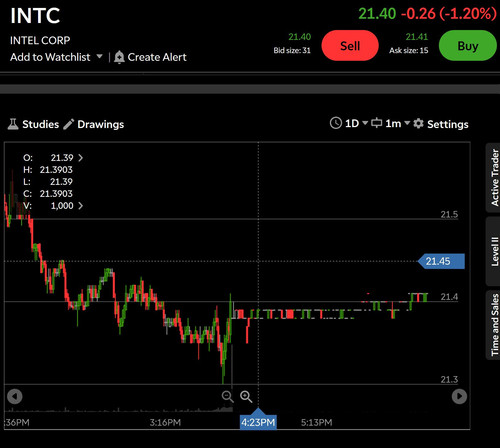Click the INTEL CORP company name
The height and width of the screenshot is (448, 500).
pyautogui.click(x=40, y=40)
